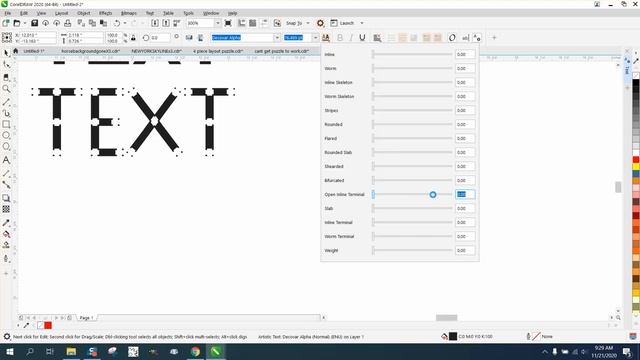Switch to the Untitled-1 document tab
The width and height of the screenshot is (640, 360).
(x=34, y=51)
